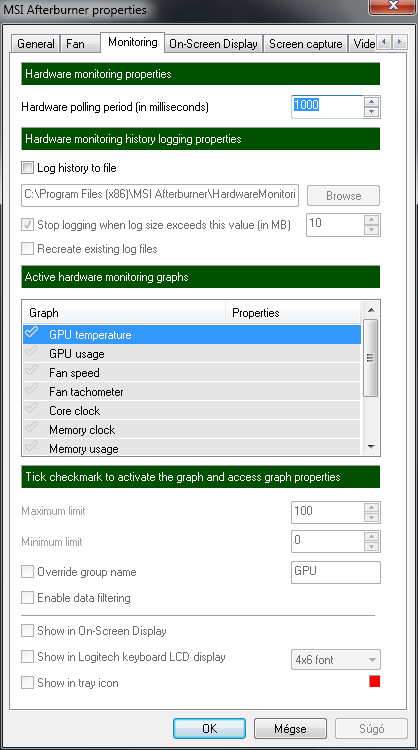Click the graph list scroll down arrow

pos(371,447)
